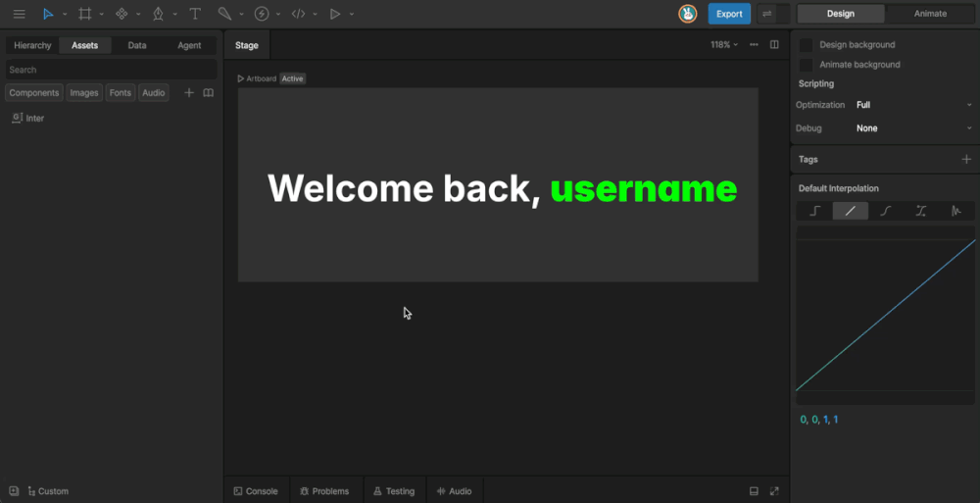Open the pen tool options arrow
This screenshot has width=980, height=503.
[x=175, y=15]
